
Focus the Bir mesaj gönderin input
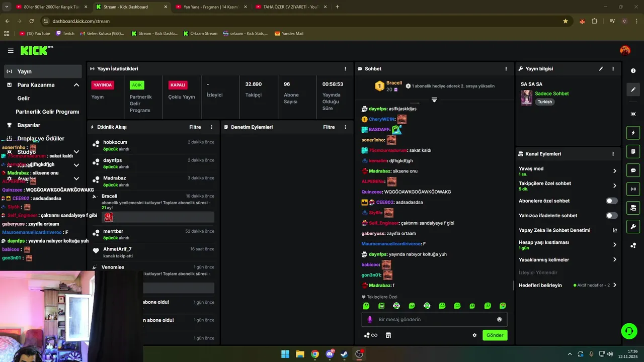(434, 320)
